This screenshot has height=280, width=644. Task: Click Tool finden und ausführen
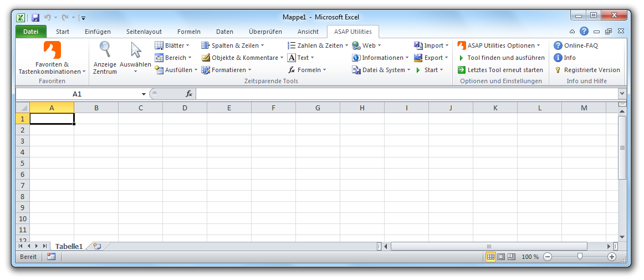click(x=501, y=58)
